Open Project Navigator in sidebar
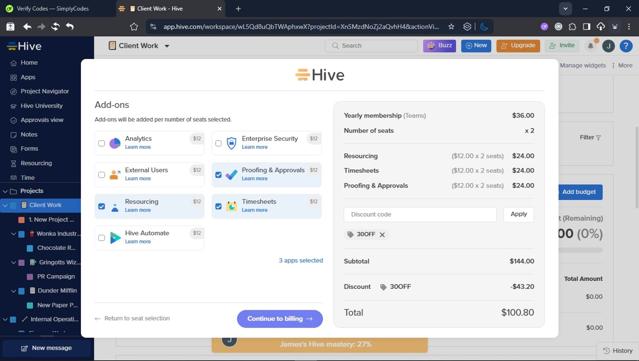Screen dimensions: 639x361 tap(45, 91)
